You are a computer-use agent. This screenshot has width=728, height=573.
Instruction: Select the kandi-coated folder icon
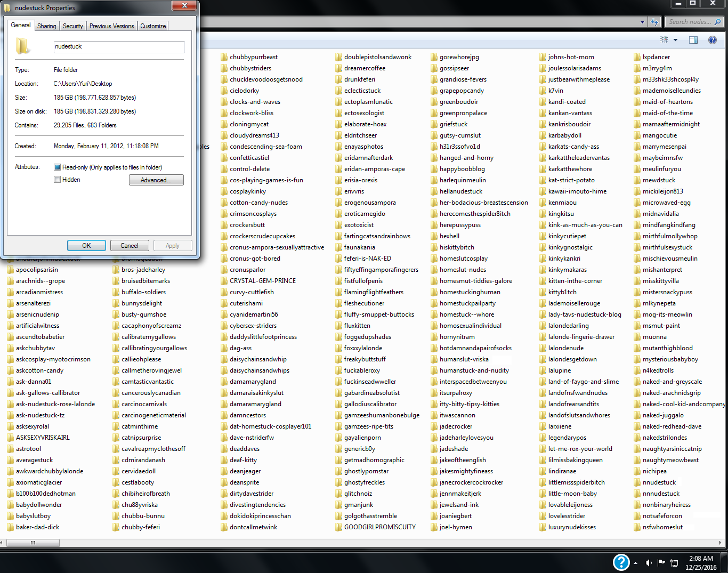pyautogui.click(x=543, y=102)
